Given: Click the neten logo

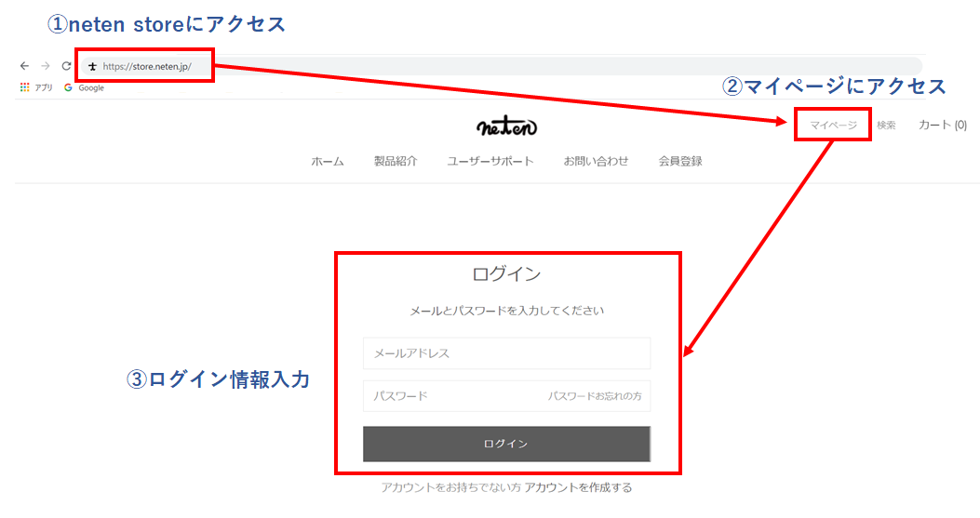Looking at the screenshot, I should coord(506,126).
